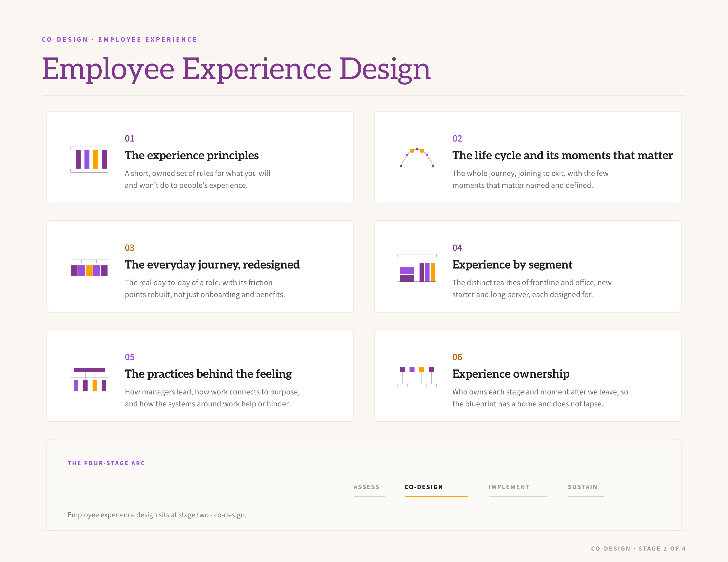Click 'Employee experience design sits at stage two' caption
Viewport: 728px width, 562px height.
pyautogui.click(x=157, y=515)
